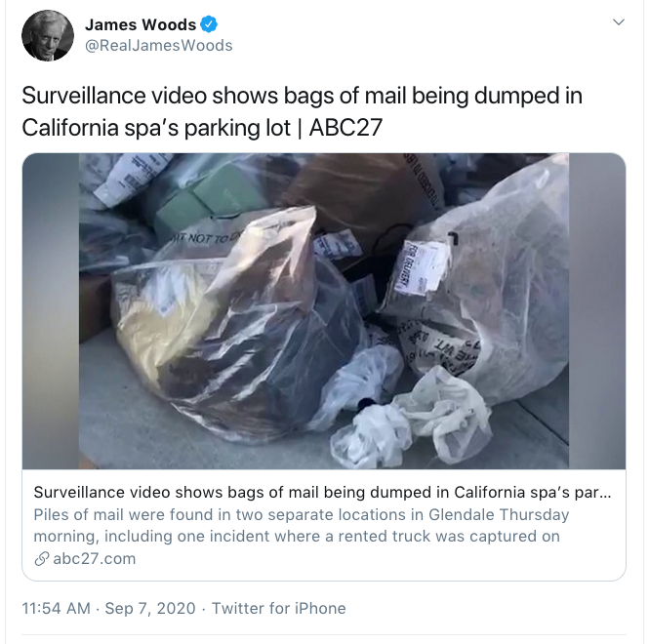
Task: Select the tweet text about surveillance video
Action: (303, 111)
